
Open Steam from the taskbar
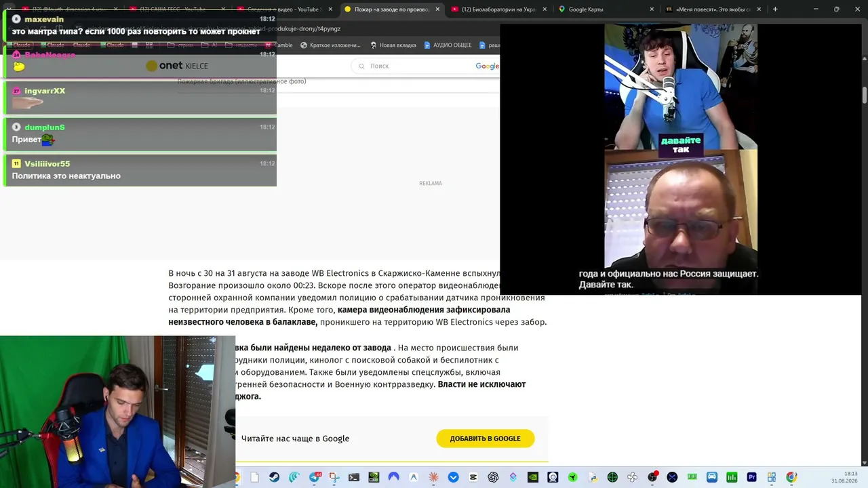click(274, 477)
